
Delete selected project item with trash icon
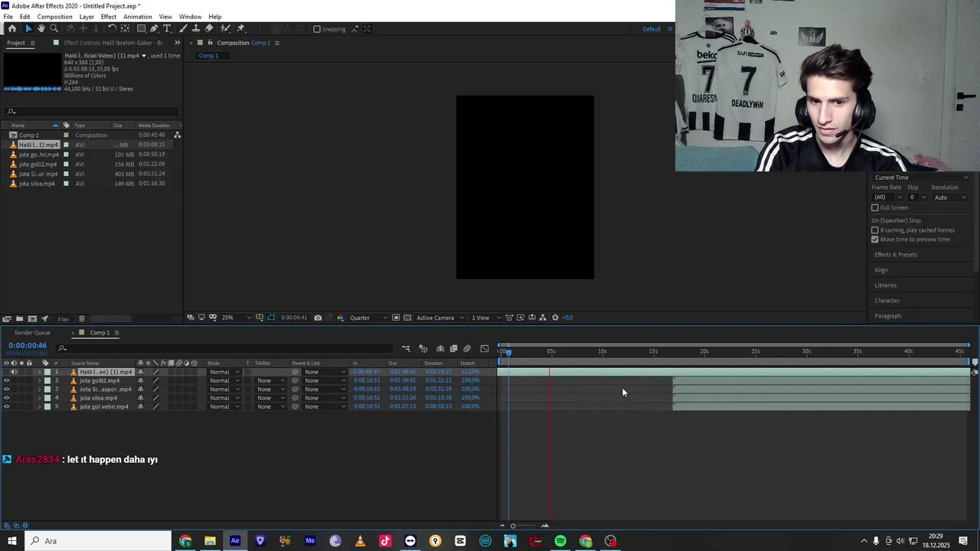(x=82, y=318)
